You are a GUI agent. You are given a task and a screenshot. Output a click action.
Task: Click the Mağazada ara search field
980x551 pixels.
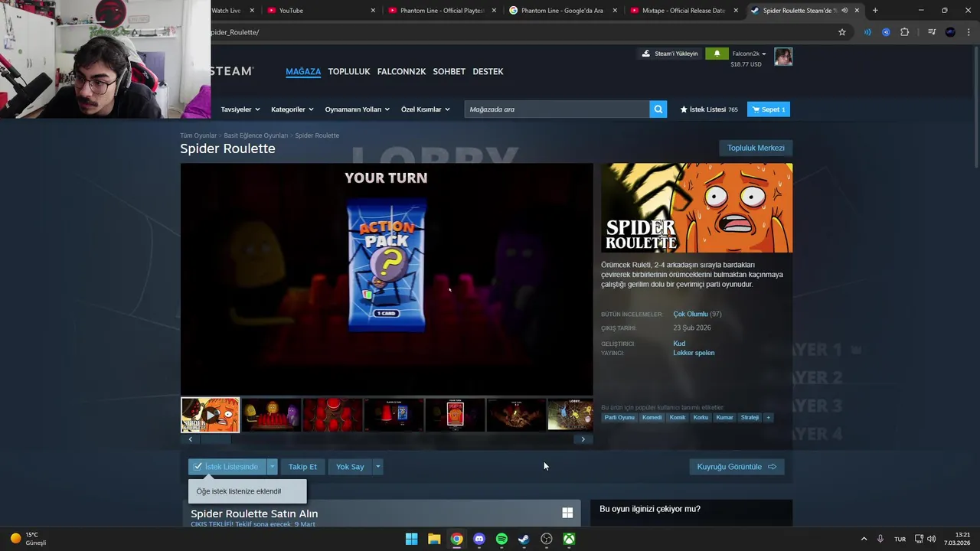pos(557,109)
